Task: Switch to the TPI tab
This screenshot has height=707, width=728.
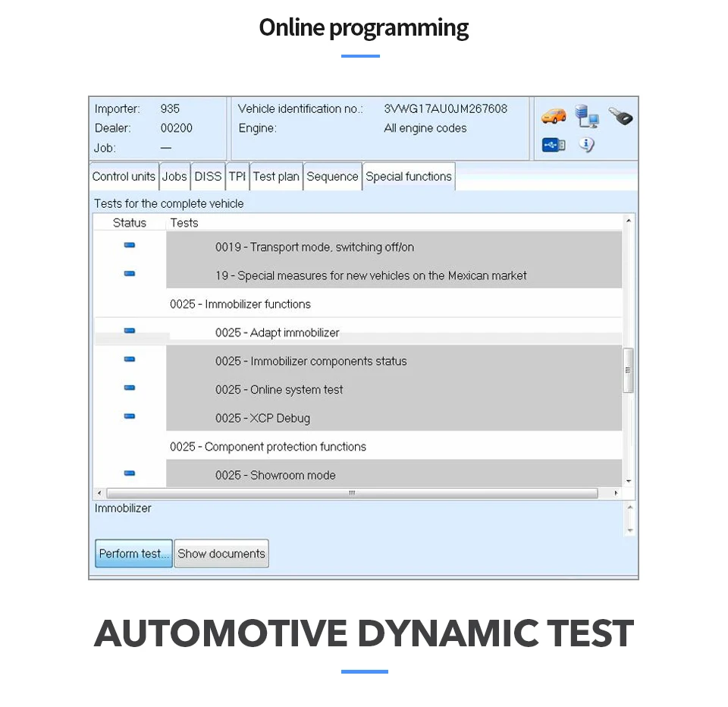Action: [x=237, y=177]
